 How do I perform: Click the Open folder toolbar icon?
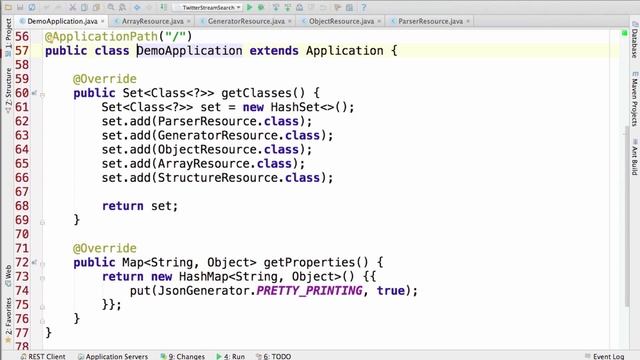point(8,7)
